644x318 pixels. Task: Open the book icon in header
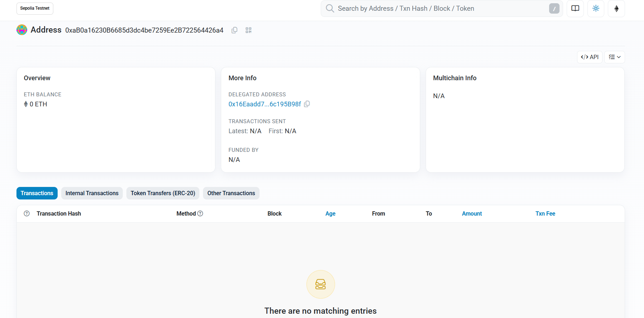click(575, 9)
